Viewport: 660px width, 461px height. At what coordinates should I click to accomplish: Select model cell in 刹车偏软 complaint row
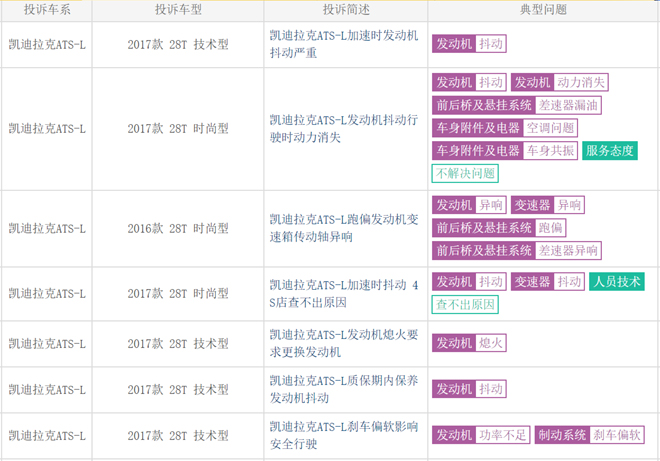(178, 435)
